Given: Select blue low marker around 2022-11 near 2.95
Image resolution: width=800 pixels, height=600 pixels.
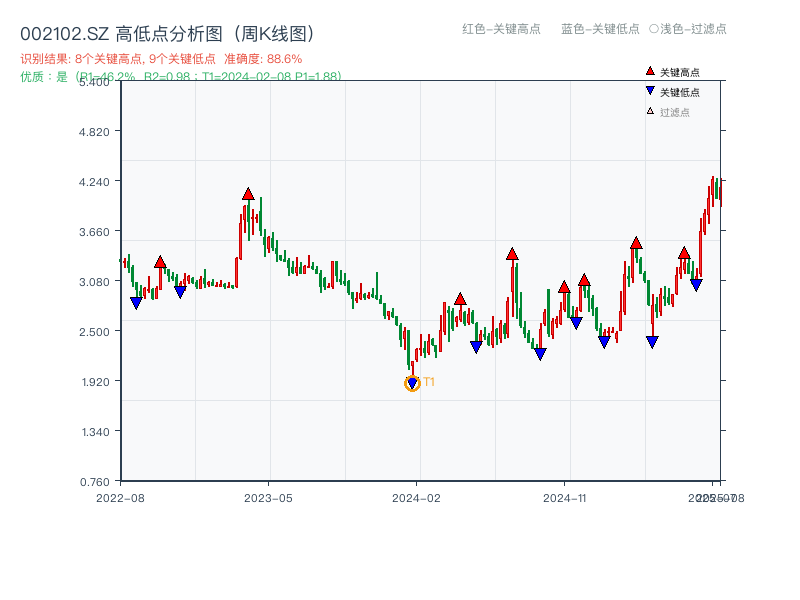Looking at the screenshot, I should pyautogui.click(x=180, y=292).
